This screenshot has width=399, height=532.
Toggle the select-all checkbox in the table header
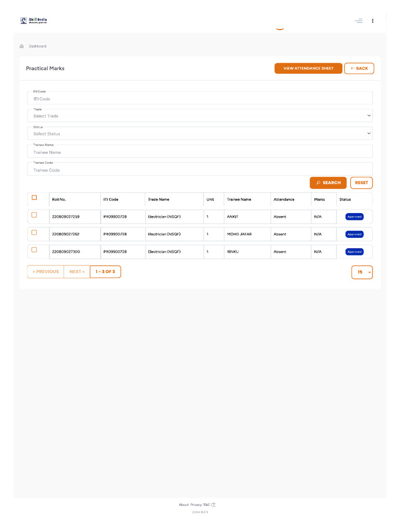[34, 197]
